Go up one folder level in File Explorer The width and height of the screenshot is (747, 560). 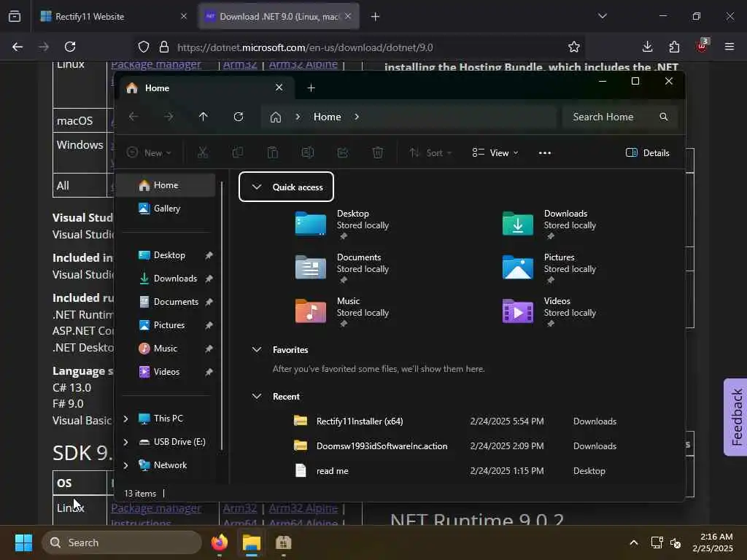pyautogui.click(x=204, y=117)
